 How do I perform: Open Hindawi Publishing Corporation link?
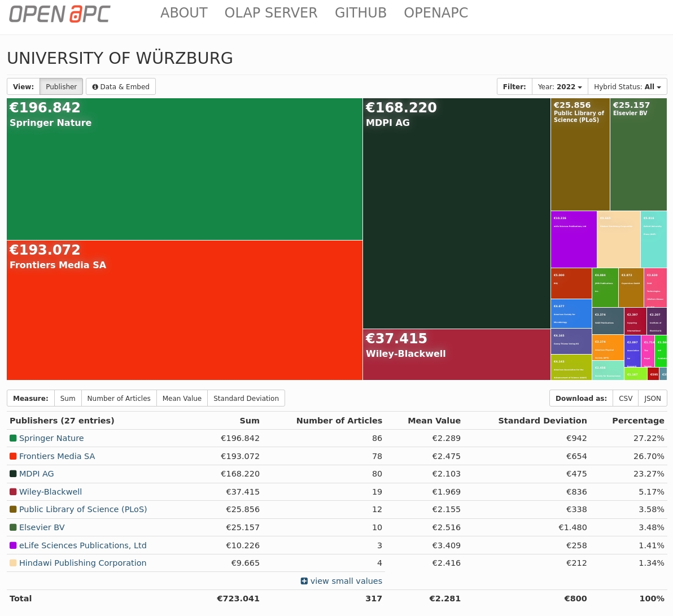point(83,563)
